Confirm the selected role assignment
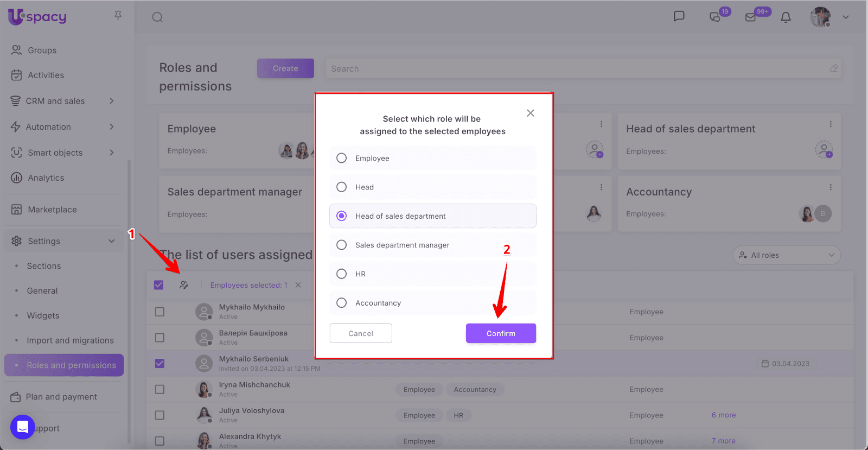This screenshot has height=450, width=868. point(500,333)
